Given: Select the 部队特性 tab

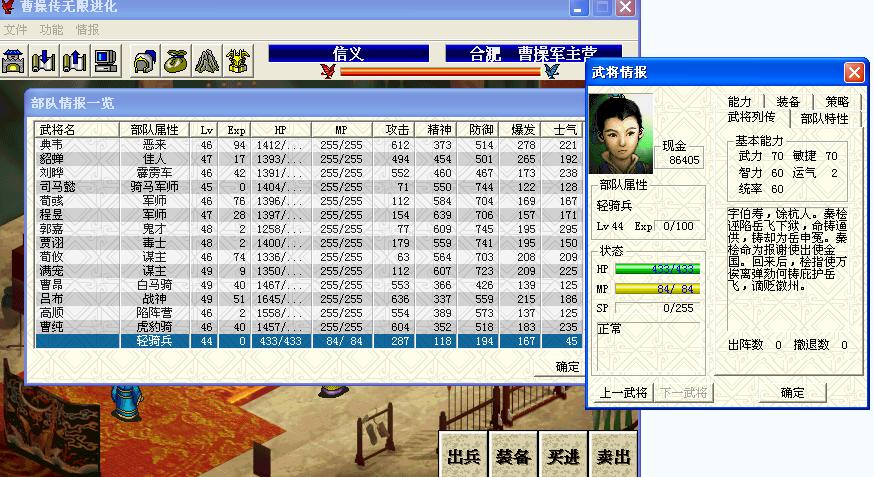Looking at the screenshot, I should pos(824,119).
